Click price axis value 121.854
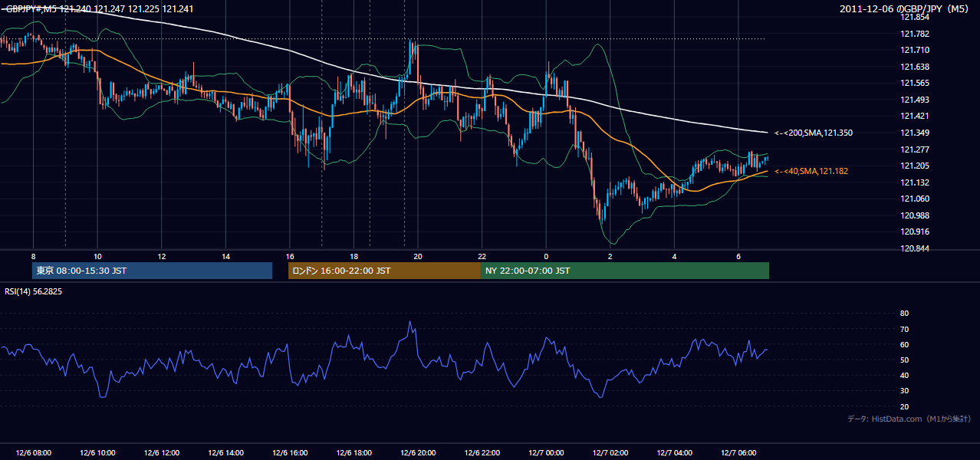 (x=914, y=18)
